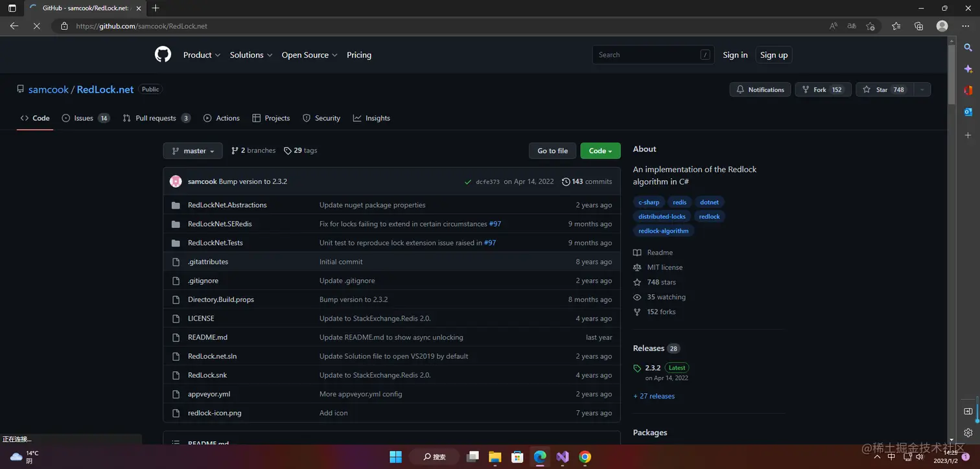Open the Pull requests tab
This screenshot has height=469, width=980.
[x=156, y=118]
